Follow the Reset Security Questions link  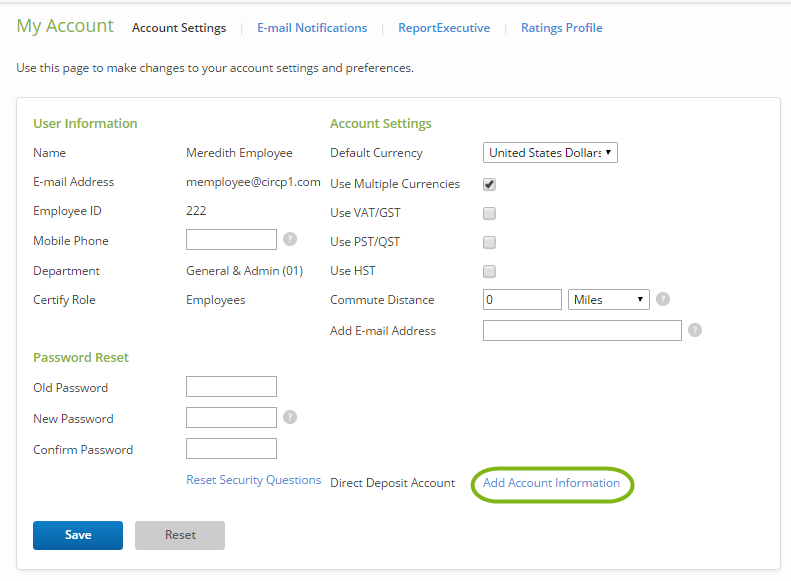click(x=254, y=480)
